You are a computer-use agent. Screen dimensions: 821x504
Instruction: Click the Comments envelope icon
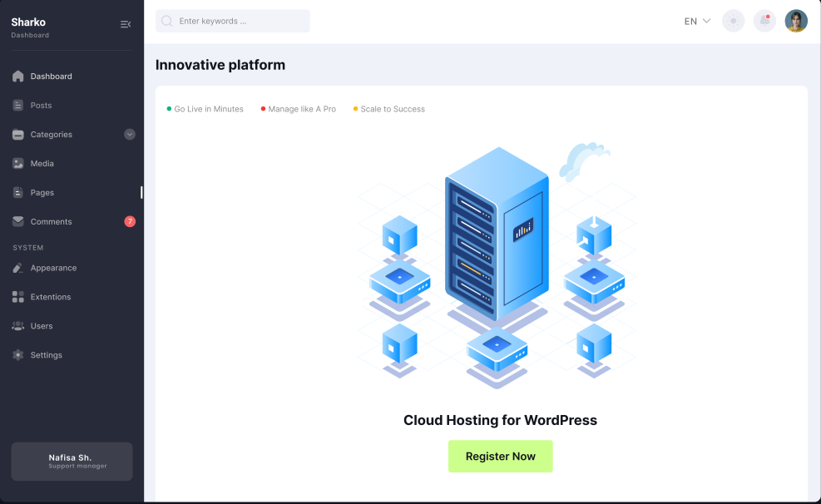click(17, 221)
